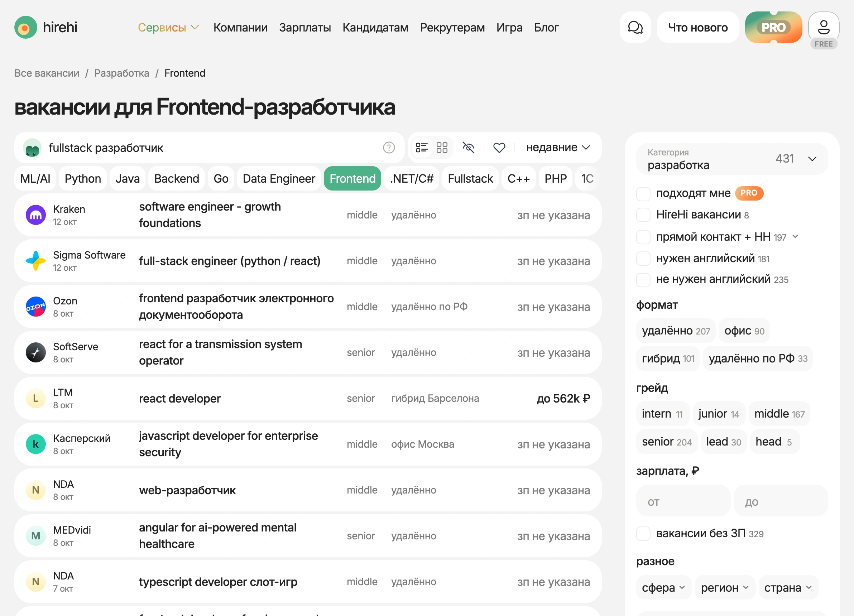Open the user profile FREE icon
854x616 pixels.
(x=824, y=30)
